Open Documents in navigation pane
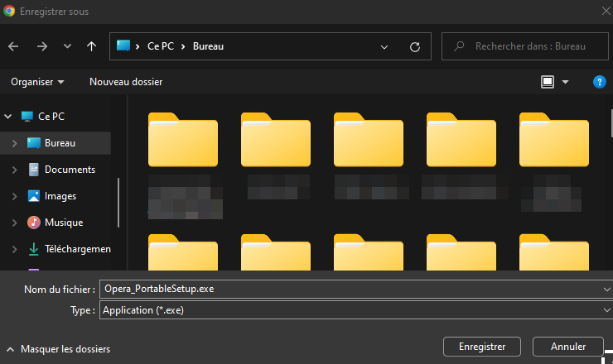The width and height of the screenshot is (613, 364). pos(70,170)
